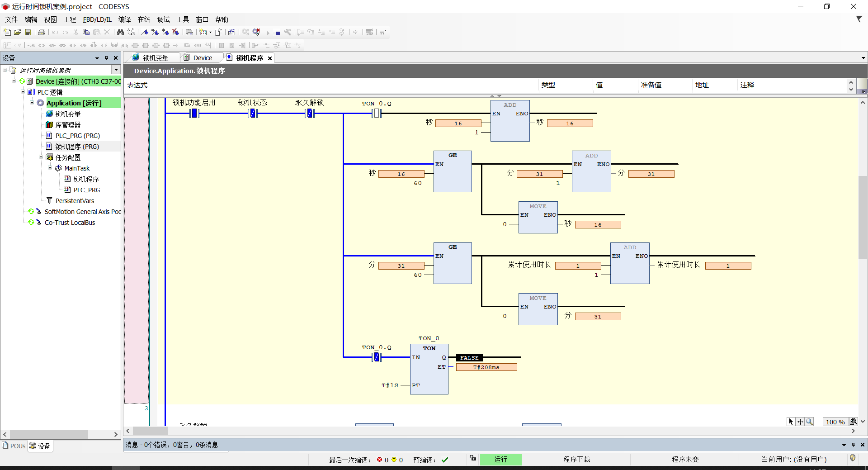Select PersistentVars in device tree
Viewport: 868px width, 470px height.
75,201
